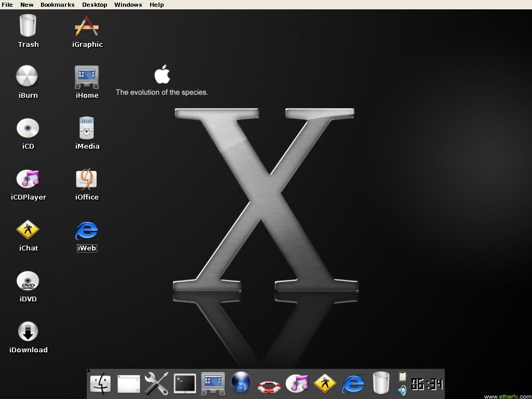
Task: Click the blue globe icon in dock
Action: coord(241,383)
